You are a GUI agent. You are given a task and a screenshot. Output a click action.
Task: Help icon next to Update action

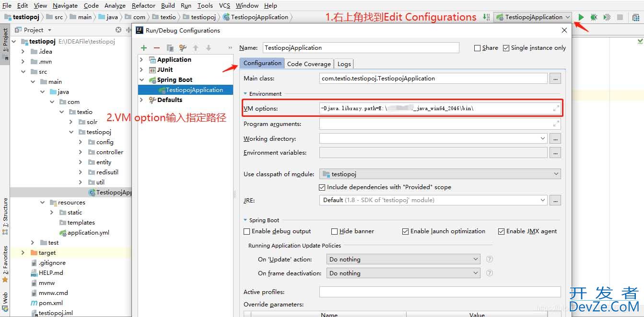pyautogui.click(x=489, y=259)
